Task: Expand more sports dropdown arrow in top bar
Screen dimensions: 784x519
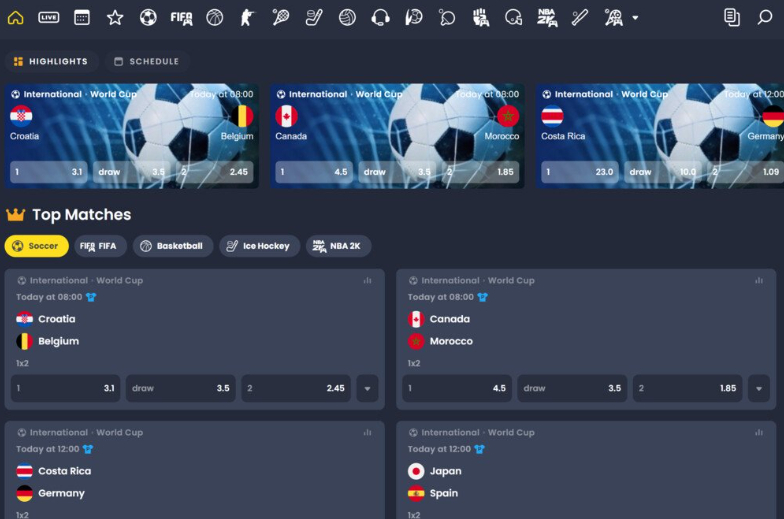Action: (635, 18)
